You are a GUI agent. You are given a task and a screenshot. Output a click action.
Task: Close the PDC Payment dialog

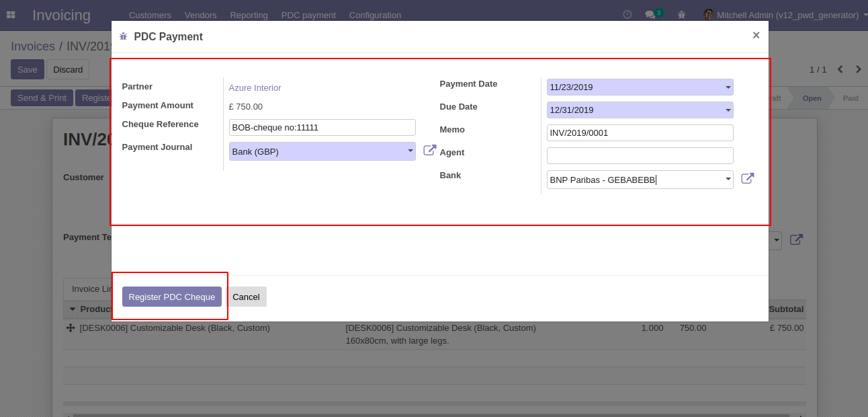coord(756,36)
